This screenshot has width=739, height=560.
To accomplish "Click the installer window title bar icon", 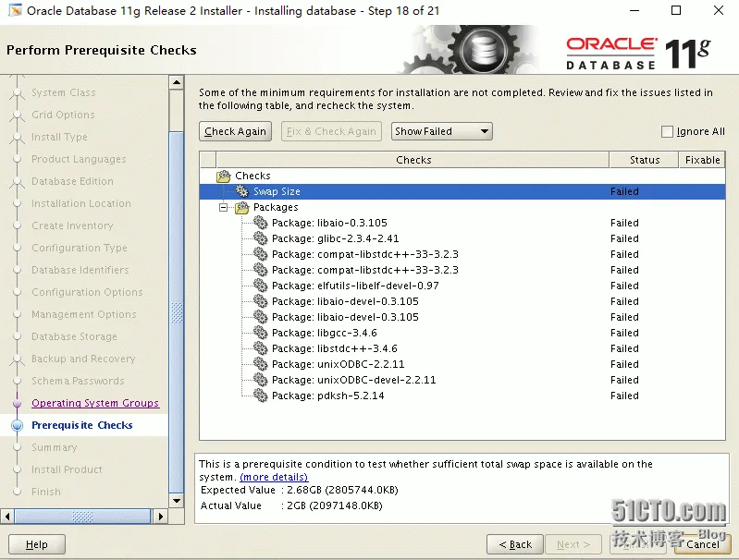I will coord(15,10).
